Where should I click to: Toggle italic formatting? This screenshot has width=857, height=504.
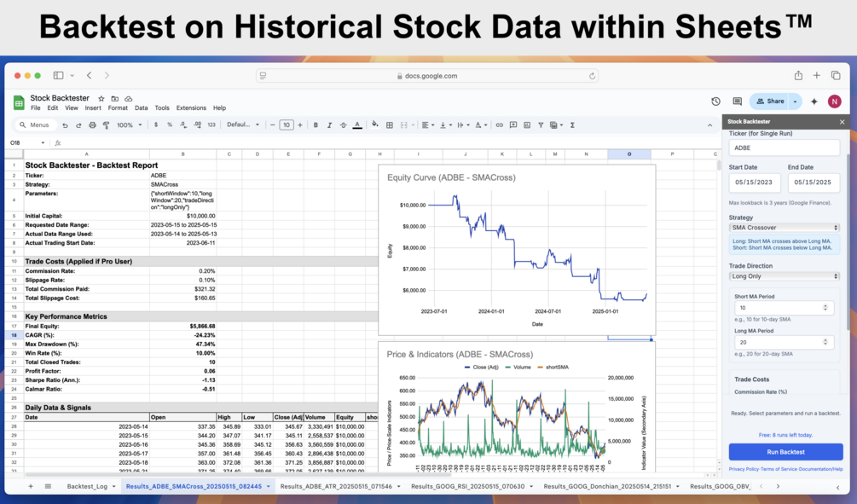[x=329, y=125]
